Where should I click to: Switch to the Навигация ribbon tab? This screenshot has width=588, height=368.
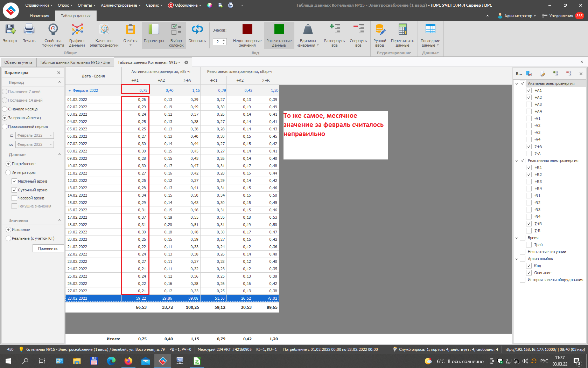[x=40, y=16]
